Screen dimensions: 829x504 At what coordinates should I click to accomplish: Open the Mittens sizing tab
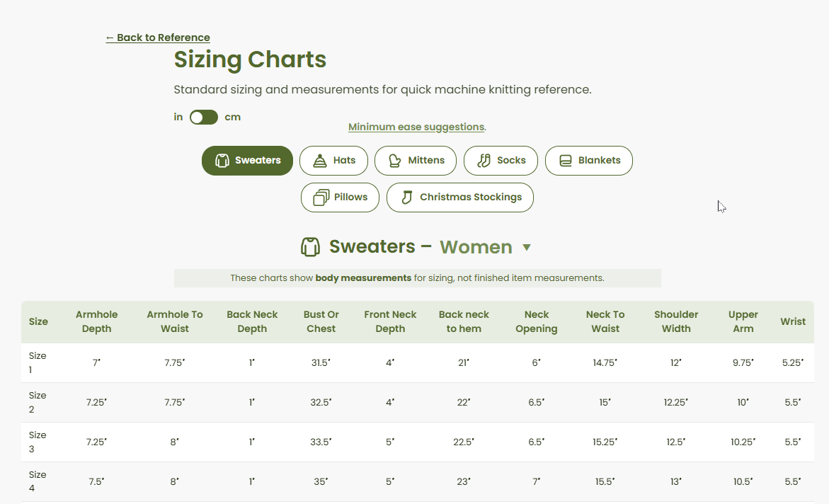pos(416,161)
